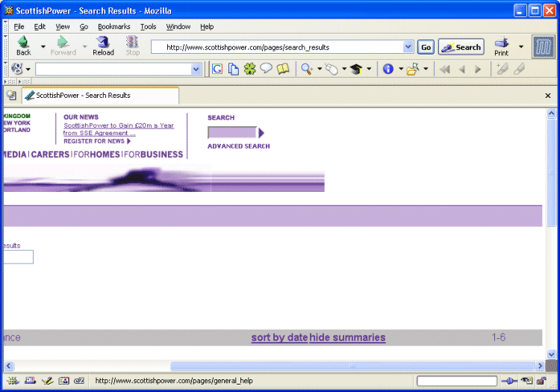Open new tab with tab-bar icon

coord(11,96)
